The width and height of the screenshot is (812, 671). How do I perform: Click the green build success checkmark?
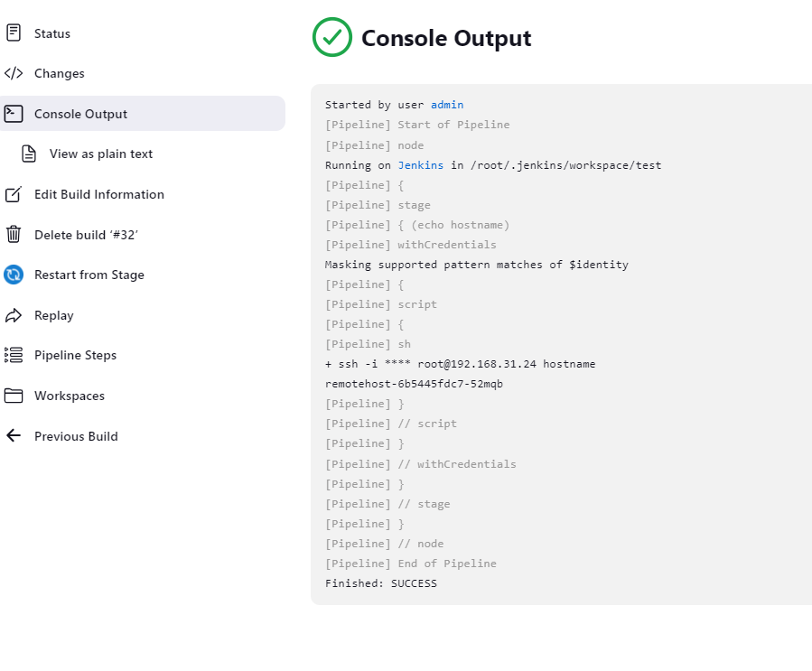[x=332, y=38]
